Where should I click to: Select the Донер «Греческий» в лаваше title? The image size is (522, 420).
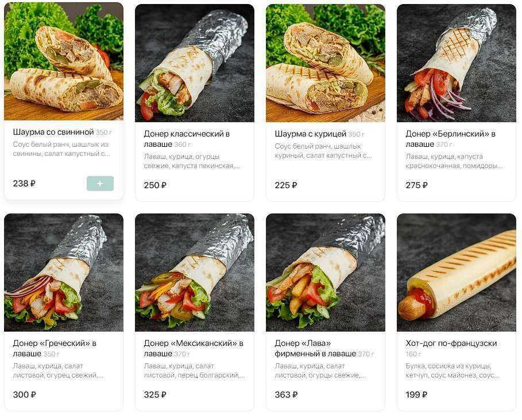[55, 348]
